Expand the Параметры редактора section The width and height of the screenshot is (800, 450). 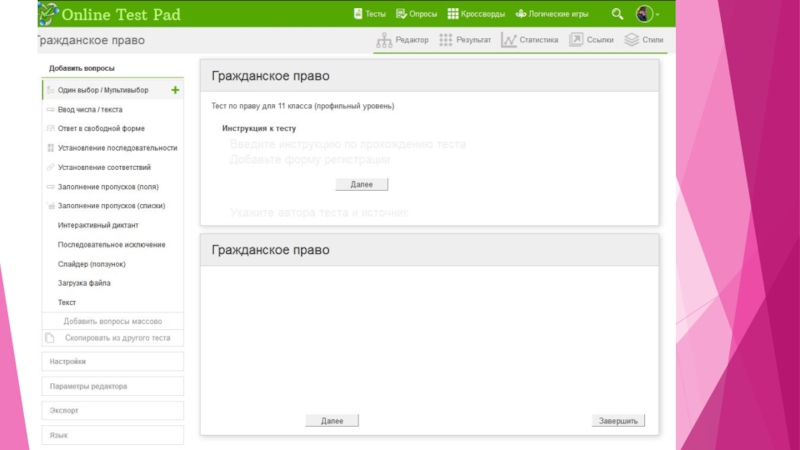[x=112, y=386]
